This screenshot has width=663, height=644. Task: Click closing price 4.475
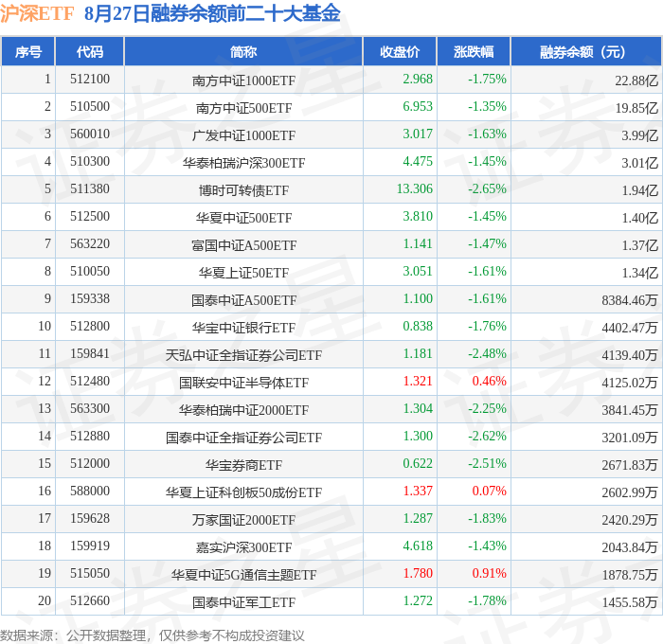[418, 162]
